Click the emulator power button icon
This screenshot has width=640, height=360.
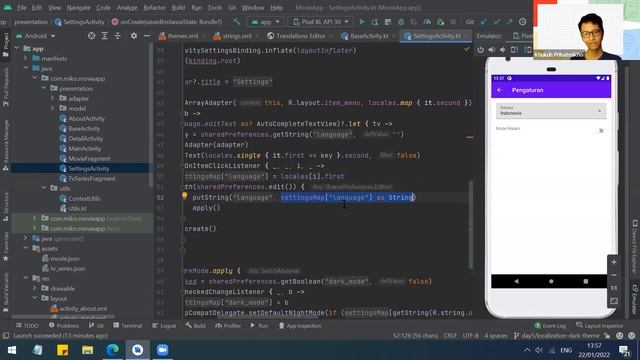tap(480, 50)
